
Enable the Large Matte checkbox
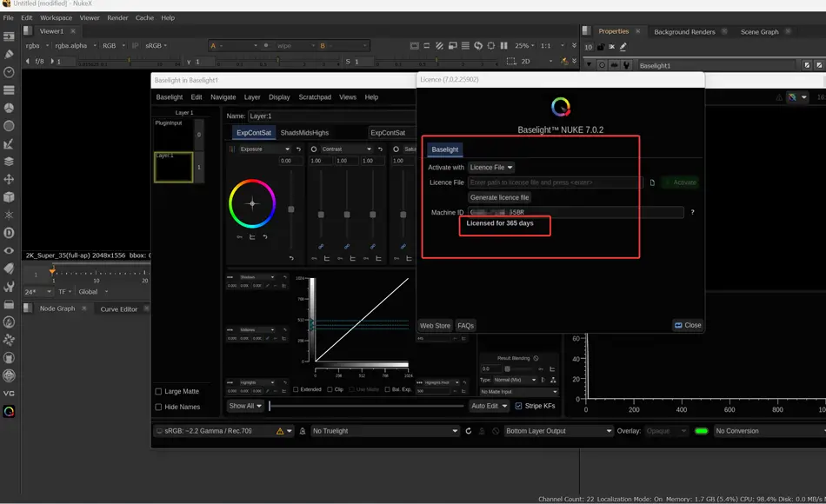[x=158, y=391]
